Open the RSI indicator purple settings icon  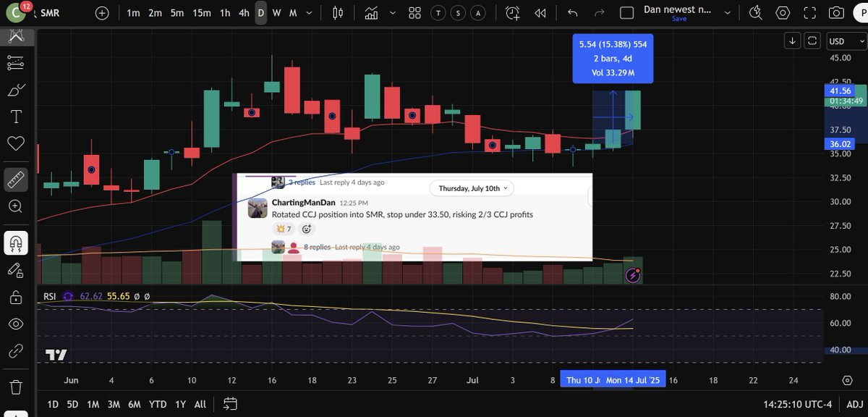pyautogui.click(x=68, y=296)
